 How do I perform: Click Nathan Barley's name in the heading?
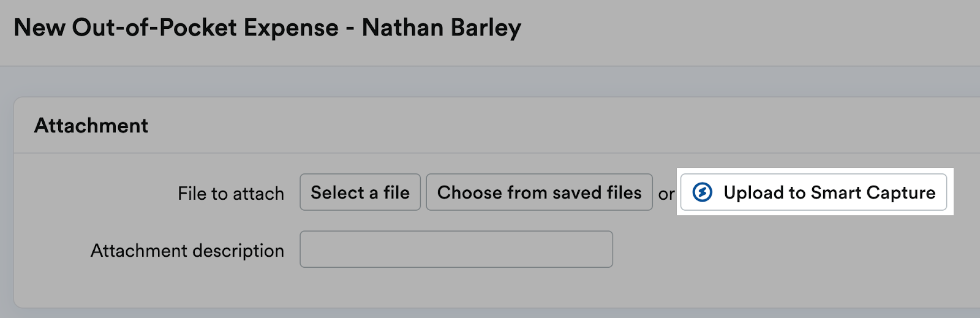[441, 28]
